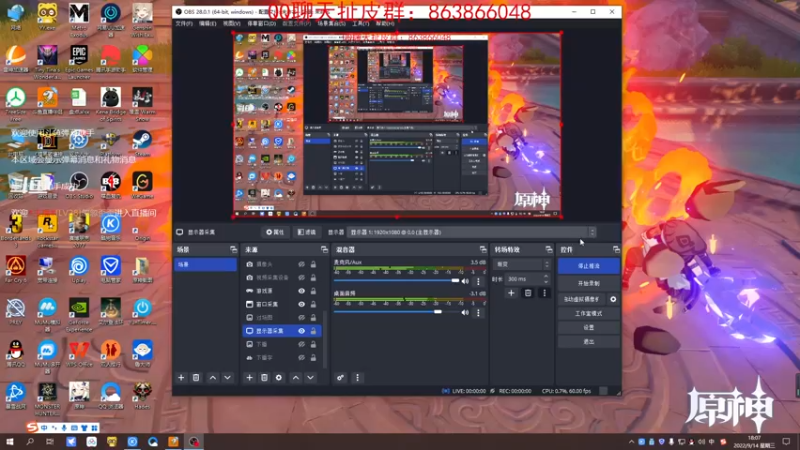Open the Windows Start menu
Viewport: 800px width, 450px height.
(10, 442)
